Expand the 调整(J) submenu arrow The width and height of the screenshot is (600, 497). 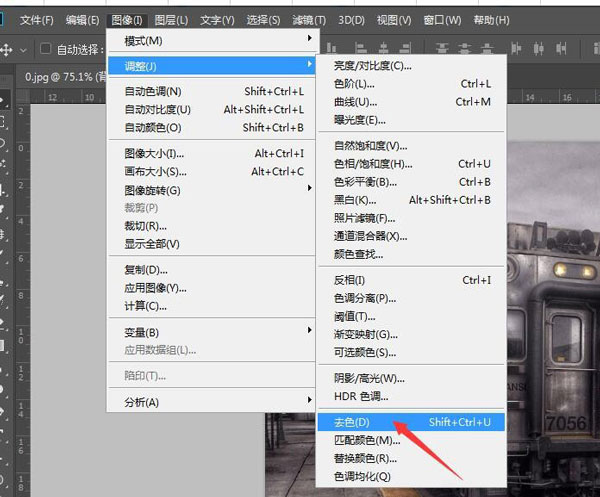pos(309,64)
